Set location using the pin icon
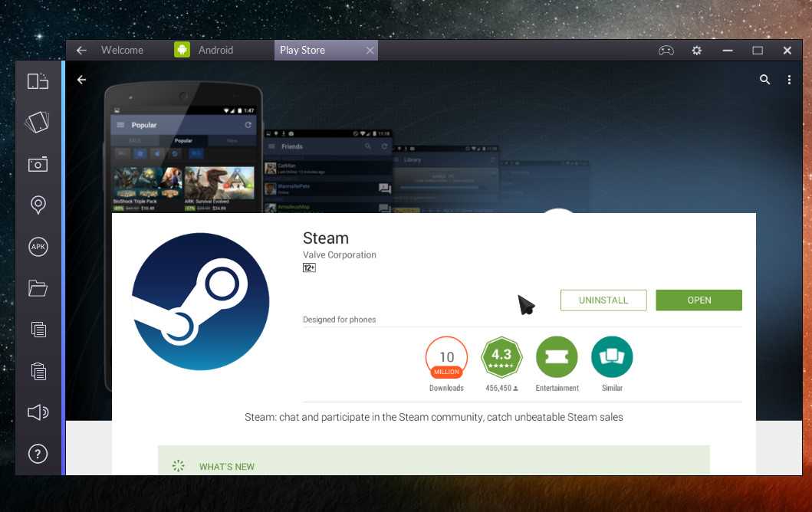Screen dimensions: 812x512 point(38,205)
